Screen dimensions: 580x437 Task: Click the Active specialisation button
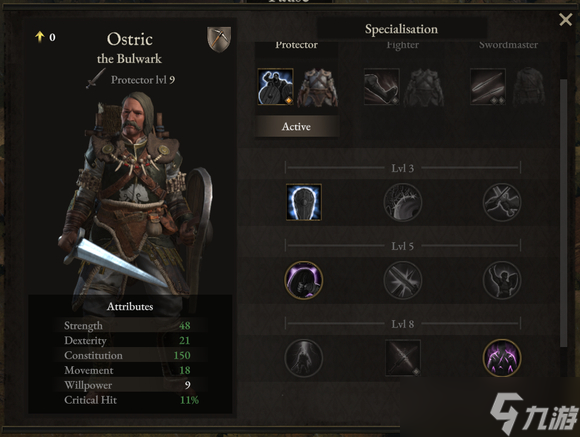[x=296, y=127]
